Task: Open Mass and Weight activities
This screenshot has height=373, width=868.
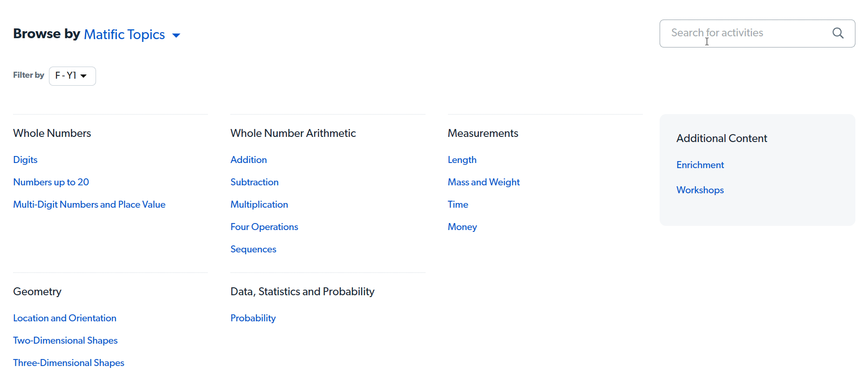Action: click(483, 182)
